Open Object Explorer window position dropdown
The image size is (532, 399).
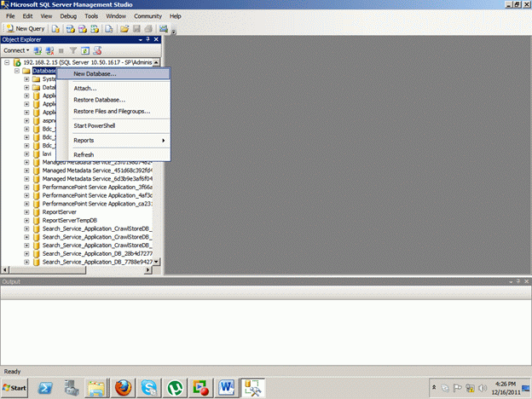tap(141, 40)
